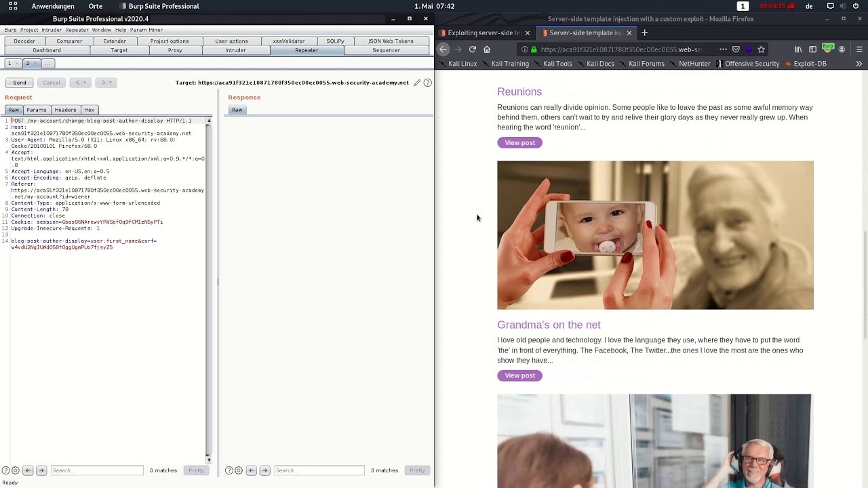Open the SQLiPy tab
Image resolution: width=868 pixels, height=488 pixels.
(x=335, y=41)
